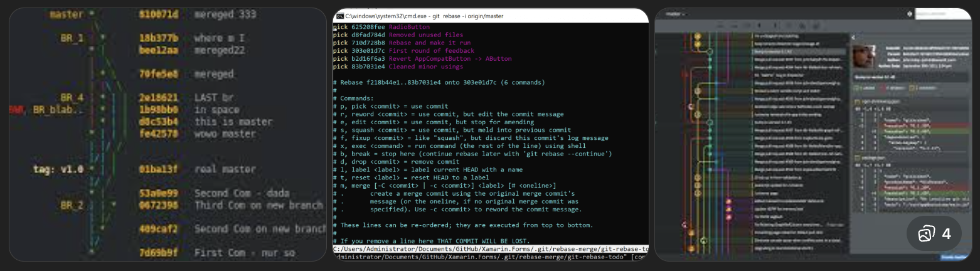Click the 810071d commit hash
The height and width of the screenshot is (271, 980).
159,14
